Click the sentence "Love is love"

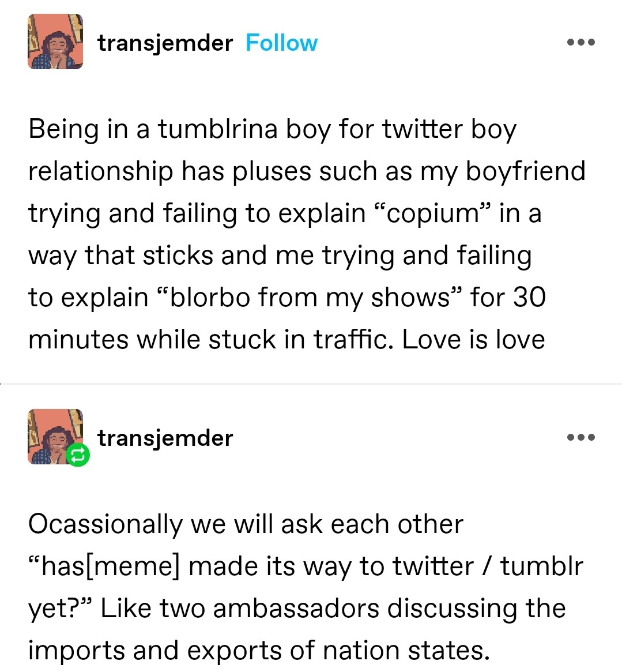click(x=473, y=340)
